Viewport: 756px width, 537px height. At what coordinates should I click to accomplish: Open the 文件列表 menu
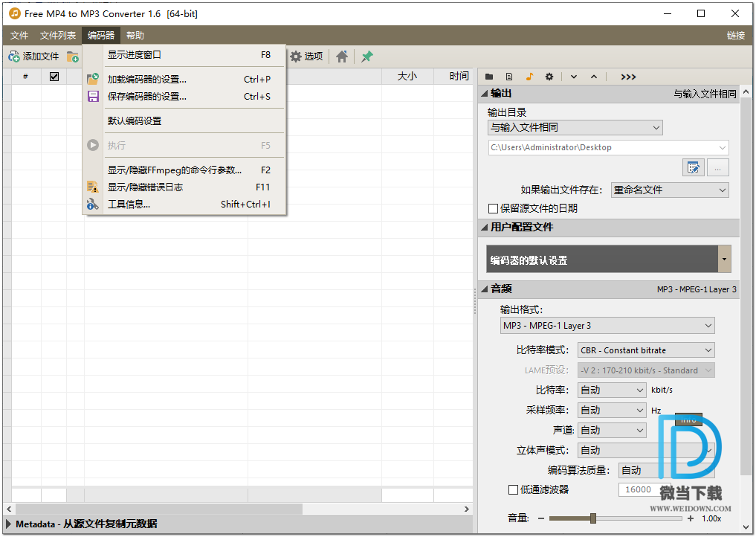click(x=58, y=35)
